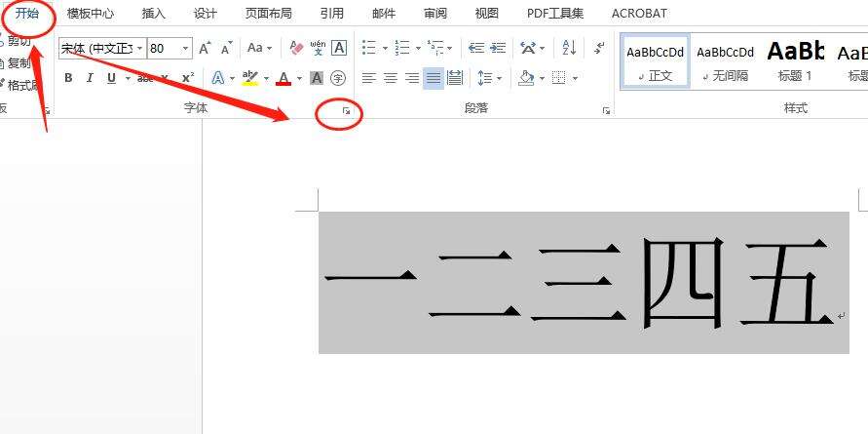Apply character shading icon
This screenshot has width=868, height=434.
[317, 78]
